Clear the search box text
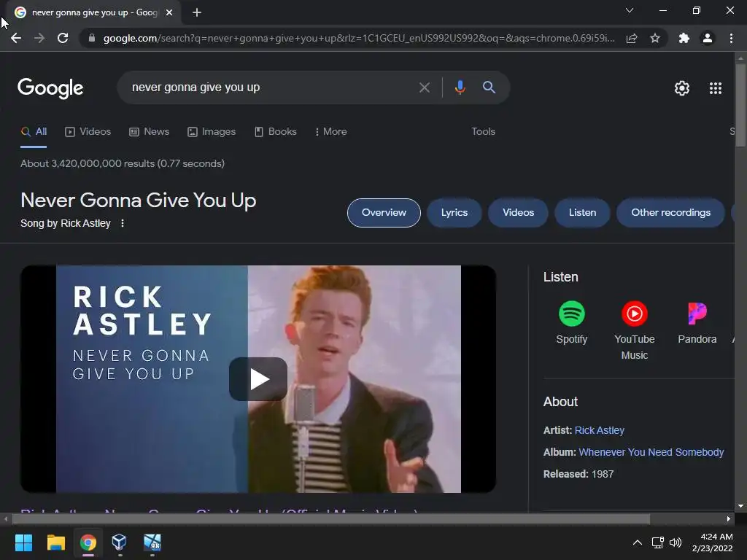This screenshot has width=747, height=560. click(424, 87)
